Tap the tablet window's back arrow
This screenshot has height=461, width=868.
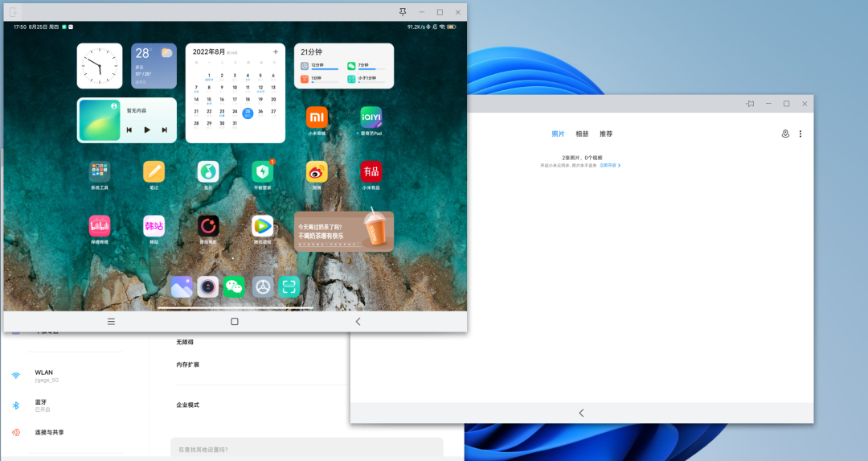(x=358, y=321)
